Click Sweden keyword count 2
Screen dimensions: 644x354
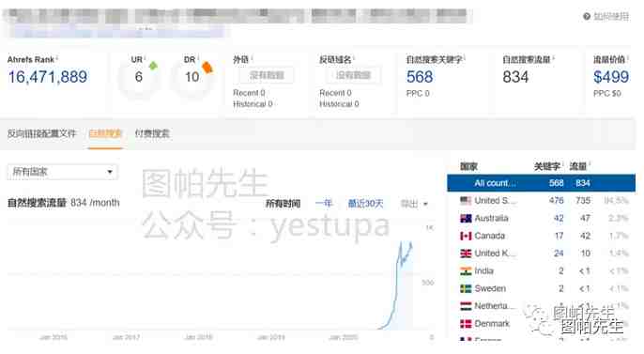(561, 288)
